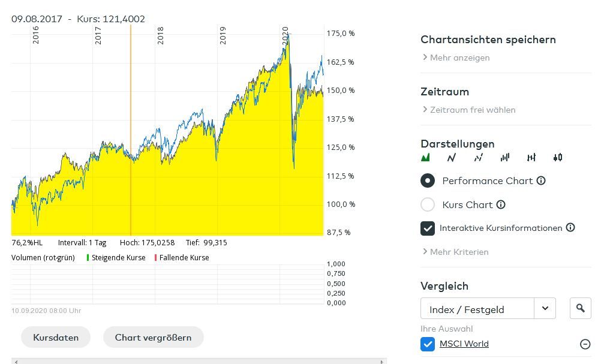Viewport: 598px width, 364px height.
Task: Select the area chart style
Action: point(425,157)
